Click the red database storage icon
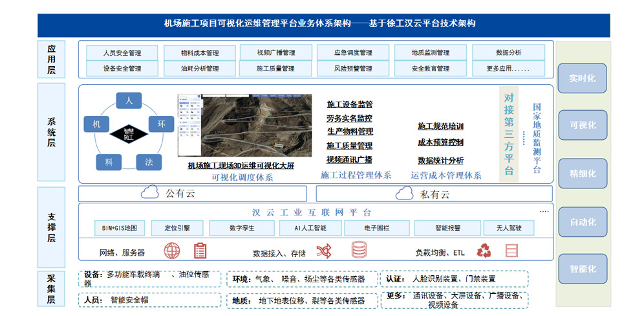The width and height of the screenshot is (644, 316). 359,250
